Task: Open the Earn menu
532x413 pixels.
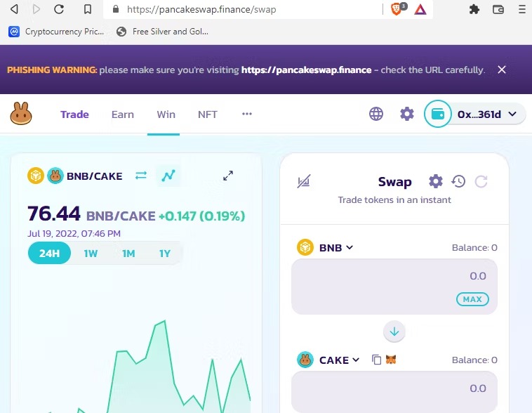Action: click(x=123, y=114)
